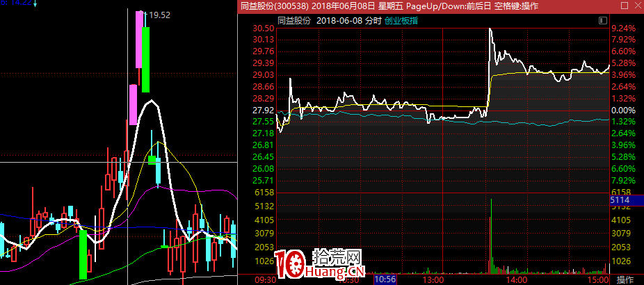Maximize the 同益股份 intraday window

point(625,6)
